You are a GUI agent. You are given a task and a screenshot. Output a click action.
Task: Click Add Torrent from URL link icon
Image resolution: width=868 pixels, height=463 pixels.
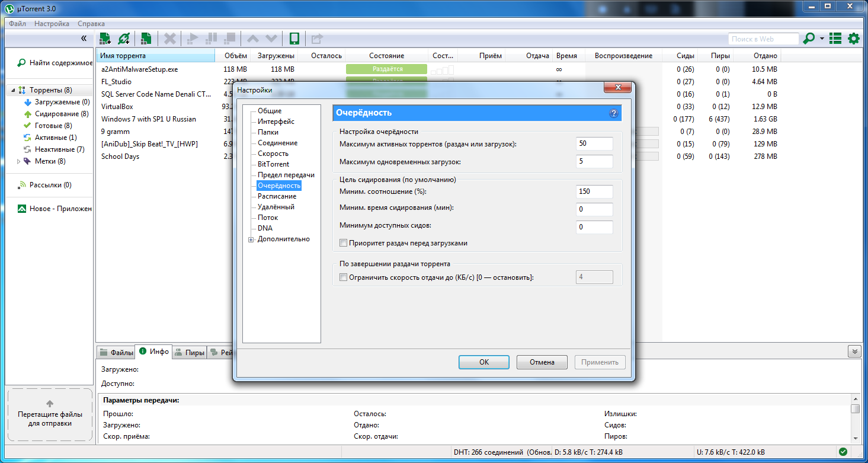(124, 39)
